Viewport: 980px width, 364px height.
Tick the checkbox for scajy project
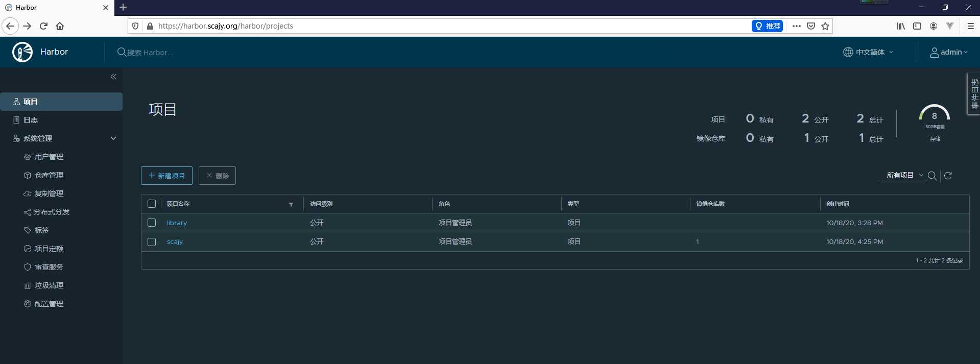(x=152, y=241)
